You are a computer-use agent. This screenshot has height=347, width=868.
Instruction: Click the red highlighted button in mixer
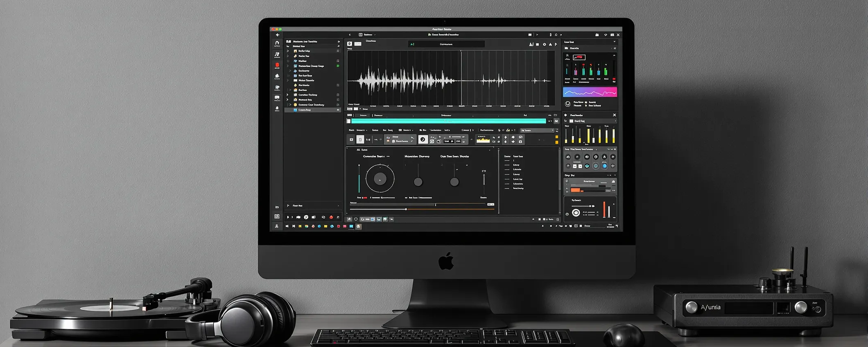[x=579, y=57]
